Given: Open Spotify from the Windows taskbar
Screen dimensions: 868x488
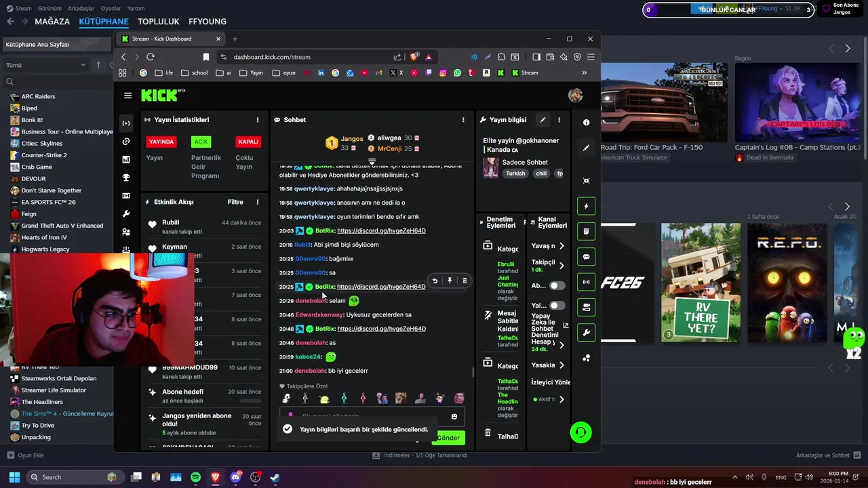Looking at the screenshot, I should pyautogui.click(x=195, y=477).
